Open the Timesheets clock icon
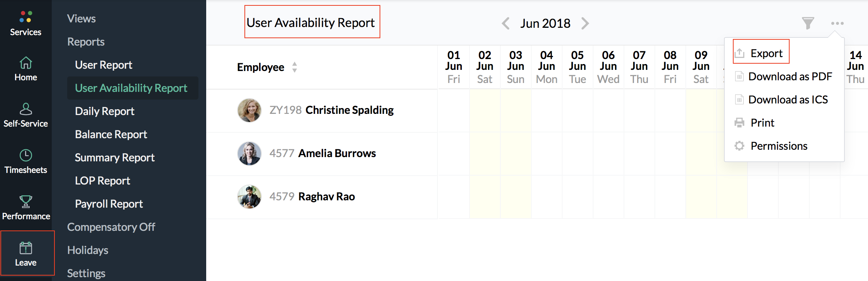 [25, 156]
